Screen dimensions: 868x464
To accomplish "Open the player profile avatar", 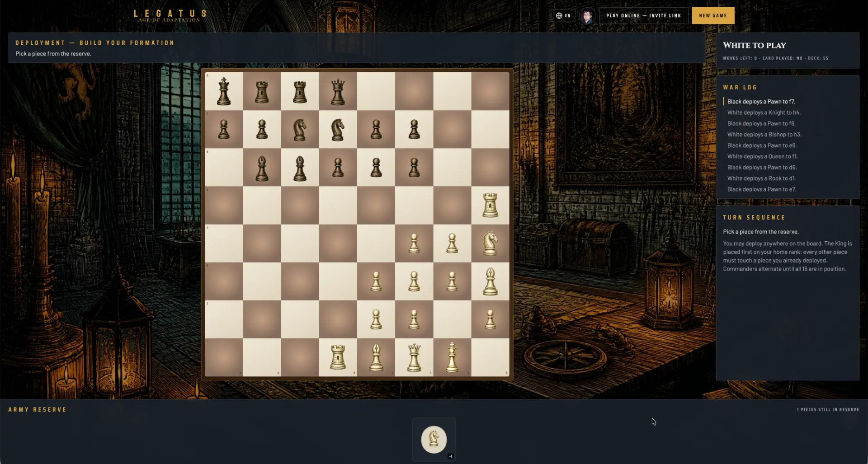I will (587, 16).
